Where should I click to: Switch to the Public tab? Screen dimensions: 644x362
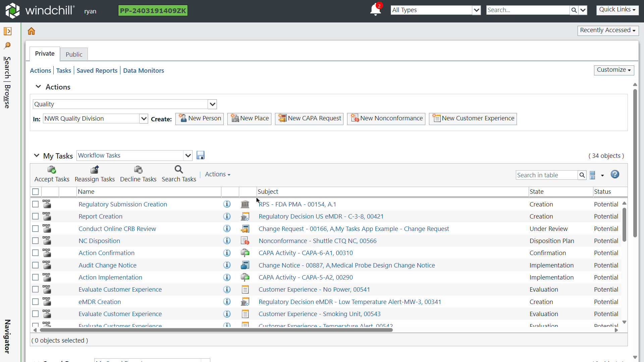(74, 54)
